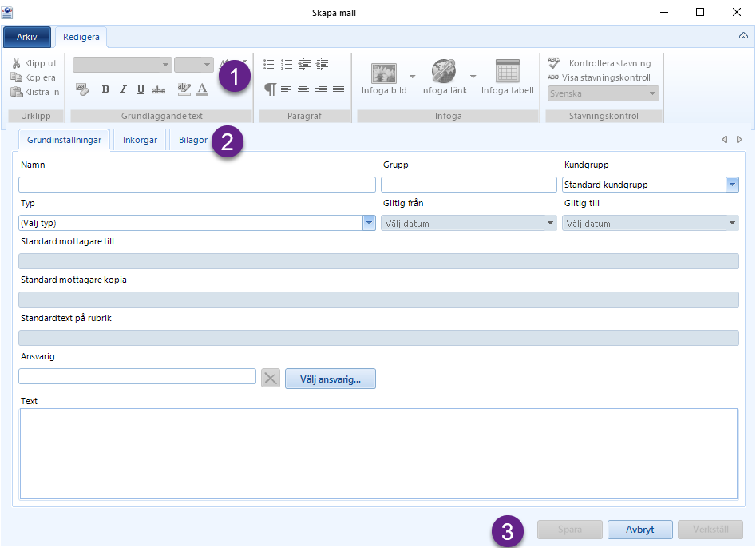
Task: Expand the Kundgrupp dropdown
Action: click(732, 185)
